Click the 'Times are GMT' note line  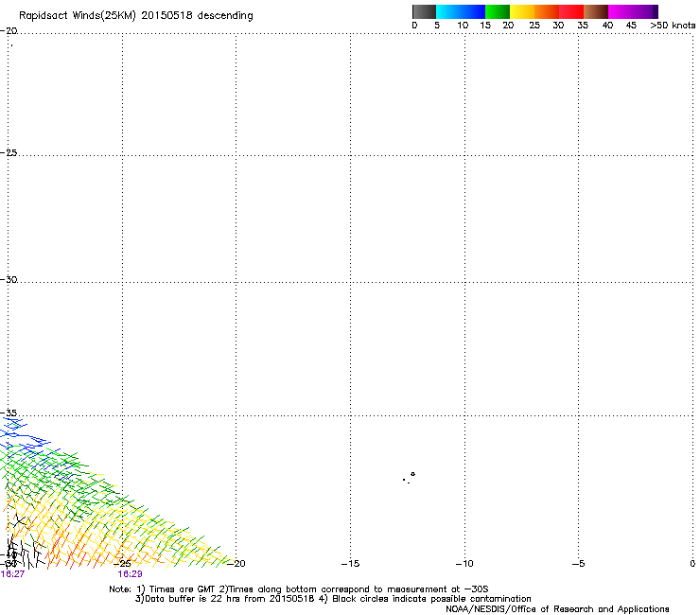click(299, 589)
